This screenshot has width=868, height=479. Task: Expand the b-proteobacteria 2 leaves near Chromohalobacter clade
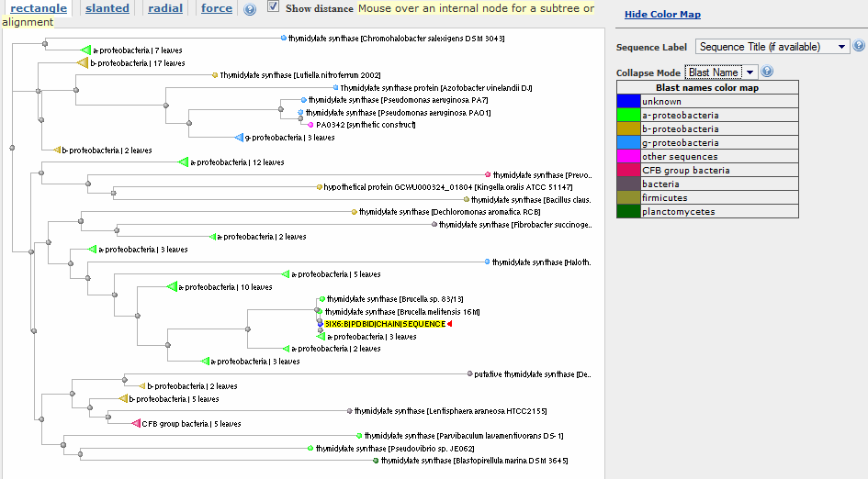pyautogui.click(x=56, y=150)
